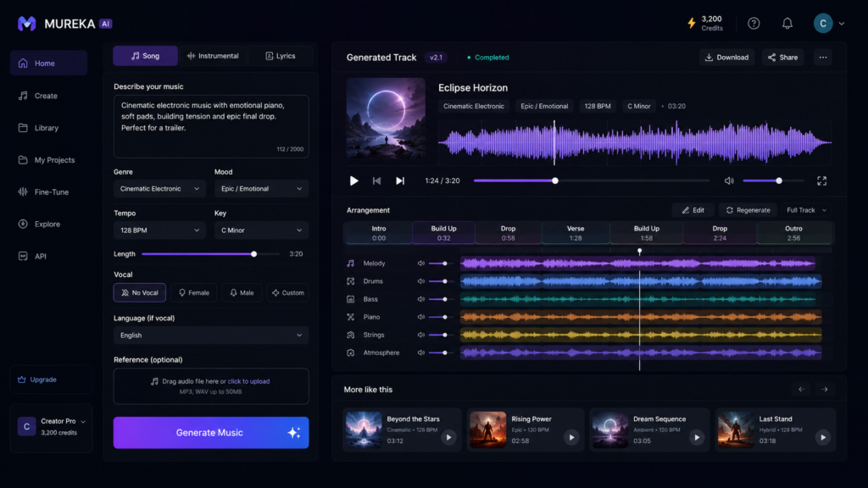Skip to the next track

pos(400,181)
